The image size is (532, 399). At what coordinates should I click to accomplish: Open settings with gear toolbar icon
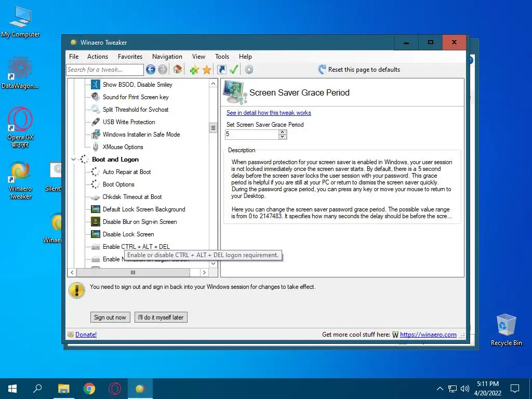(249, 70)
